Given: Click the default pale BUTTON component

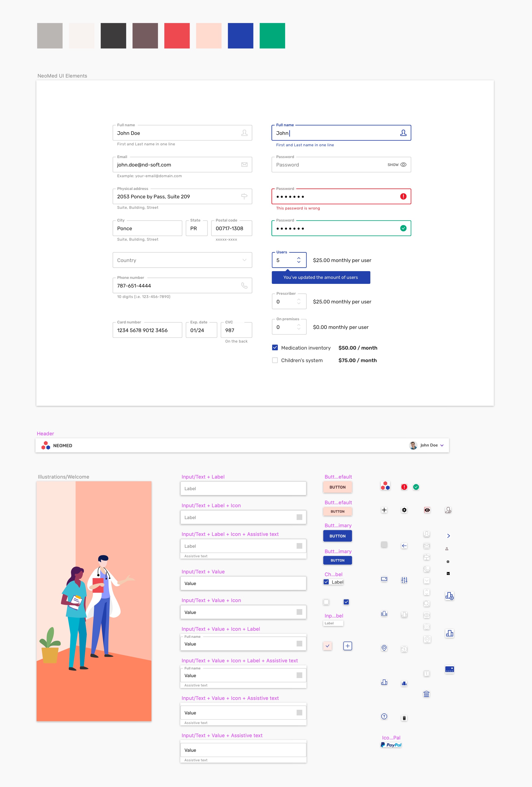Looking at the screenshot, I should click(x=337, y=487).
